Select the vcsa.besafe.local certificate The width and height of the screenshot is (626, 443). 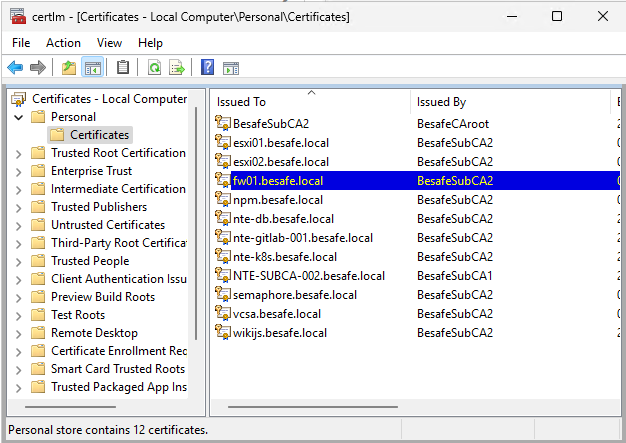(x=277, y=314)
